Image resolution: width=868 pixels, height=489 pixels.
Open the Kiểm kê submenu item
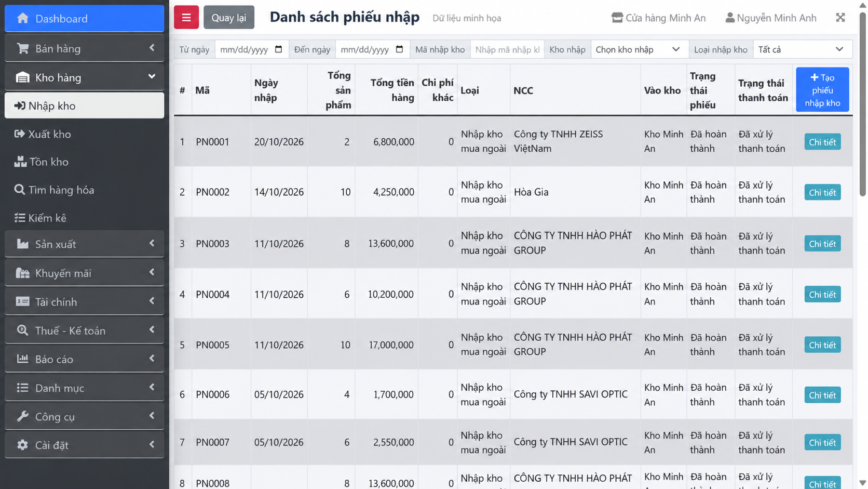click(85, 218)
